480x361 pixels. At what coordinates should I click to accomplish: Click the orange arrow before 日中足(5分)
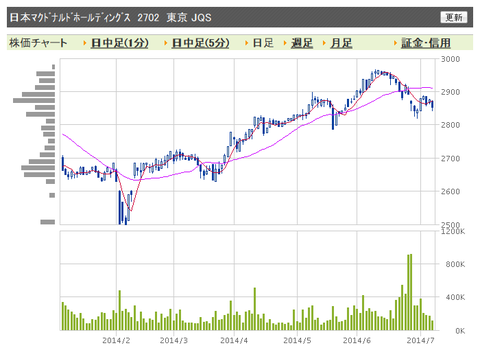click(166, 43)
